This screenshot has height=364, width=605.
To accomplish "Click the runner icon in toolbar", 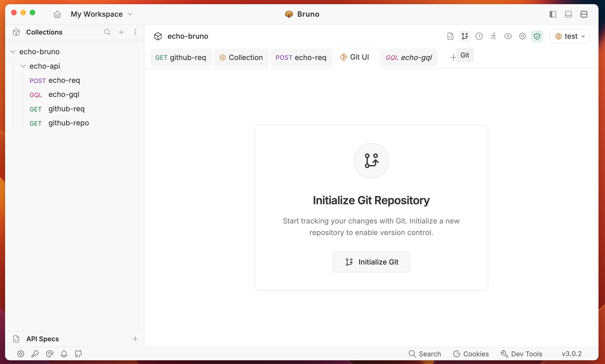I will (494, 36).
